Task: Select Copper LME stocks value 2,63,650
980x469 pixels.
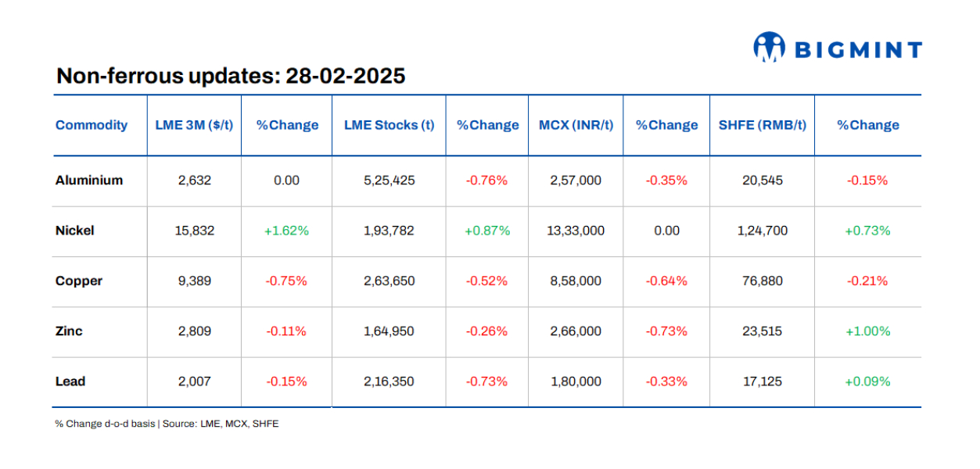Action: [389, 281]
